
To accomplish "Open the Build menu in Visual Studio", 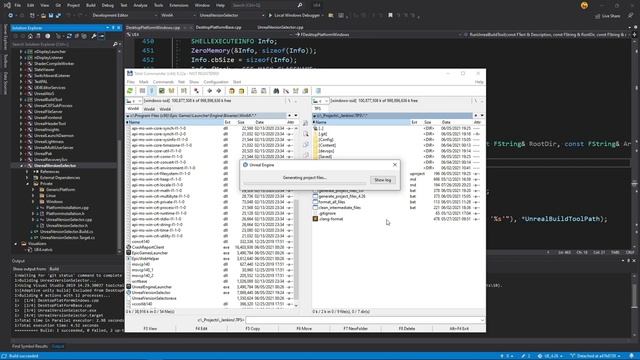I will click(x=91, y=5).
